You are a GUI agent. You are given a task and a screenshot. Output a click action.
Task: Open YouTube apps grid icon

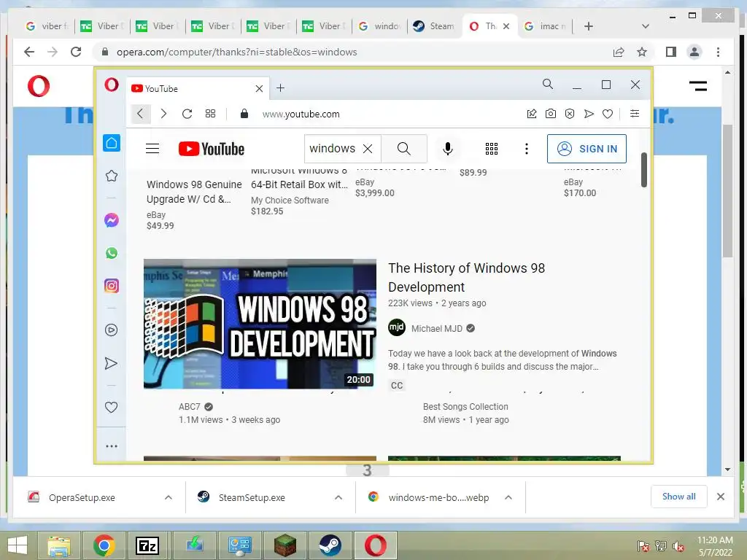[x=492, y=149]
